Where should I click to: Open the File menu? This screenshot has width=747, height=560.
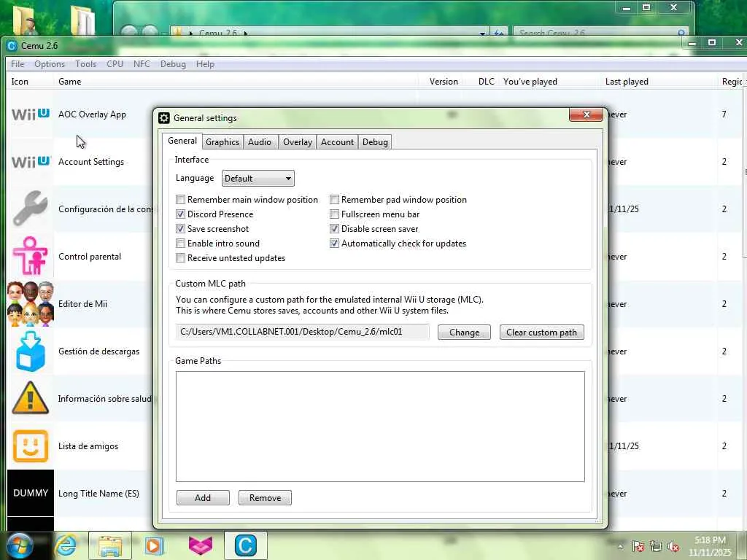pos(18,64)
